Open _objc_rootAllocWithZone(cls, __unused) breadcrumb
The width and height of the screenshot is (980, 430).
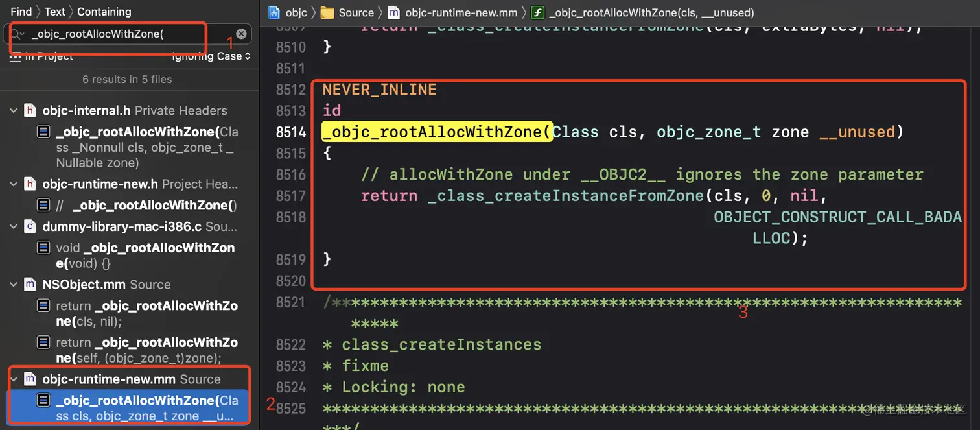(x=651, y=12)
